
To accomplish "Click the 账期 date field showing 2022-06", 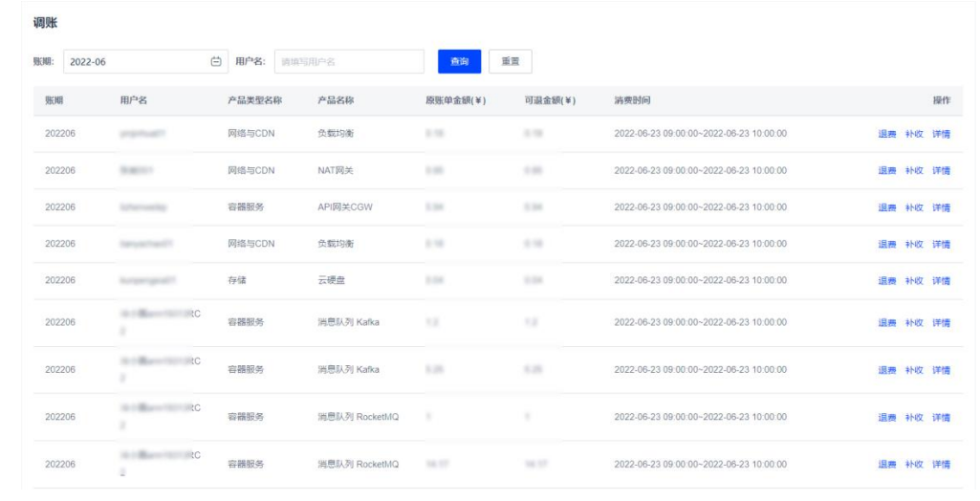I will click(145, 61).
